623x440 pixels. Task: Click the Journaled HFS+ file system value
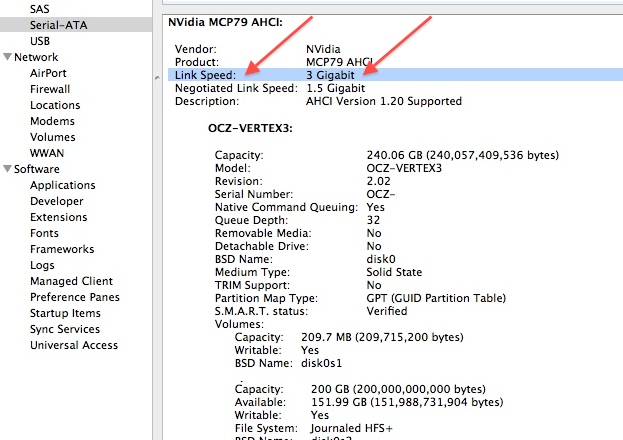352,428
